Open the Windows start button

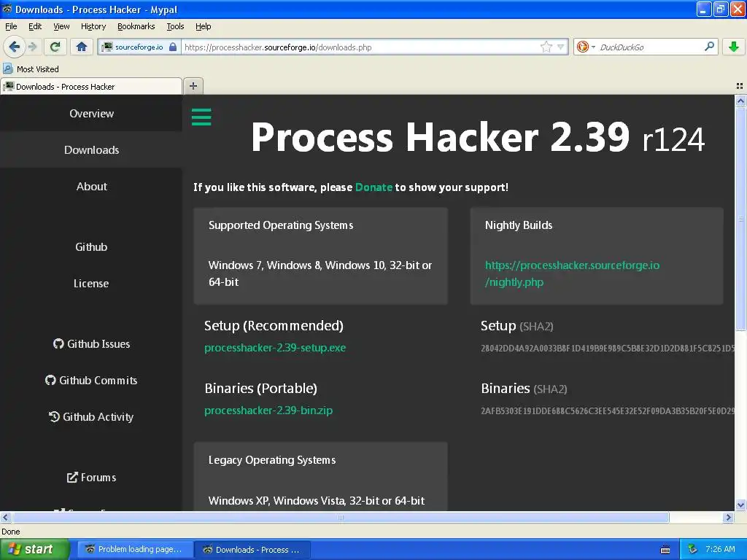click(34, 550)
